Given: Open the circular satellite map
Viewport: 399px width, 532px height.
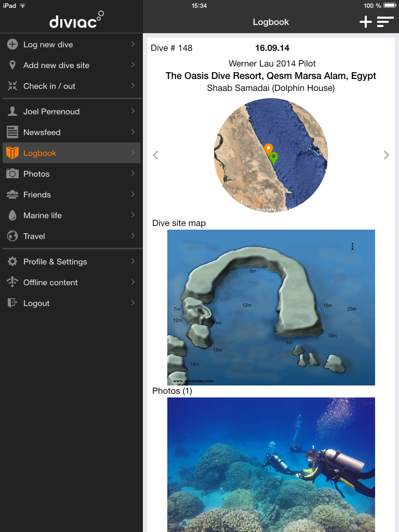Looking at the screenshot, I should [x=271, y=155].
